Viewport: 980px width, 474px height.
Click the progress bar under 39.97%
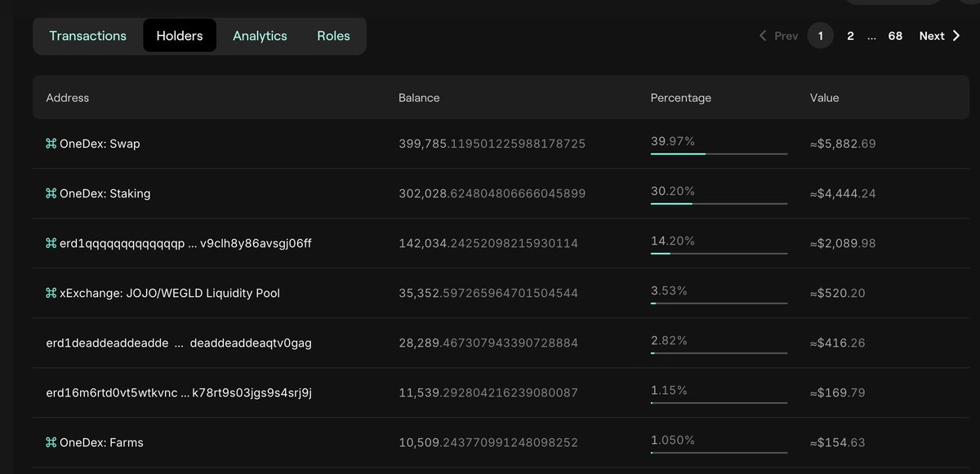719,153
